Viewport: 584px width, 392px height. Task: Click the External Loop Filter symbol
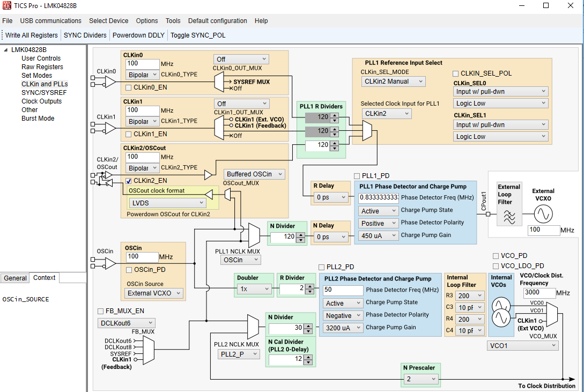tap(509, 216)
